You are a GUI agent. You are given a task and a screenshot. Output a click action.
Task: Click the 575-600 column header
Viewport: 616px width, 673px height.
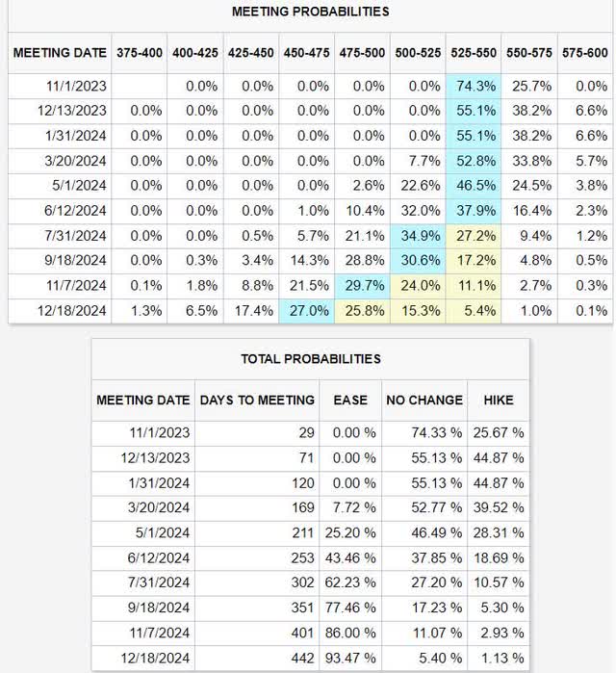click(x=584, y=52)
